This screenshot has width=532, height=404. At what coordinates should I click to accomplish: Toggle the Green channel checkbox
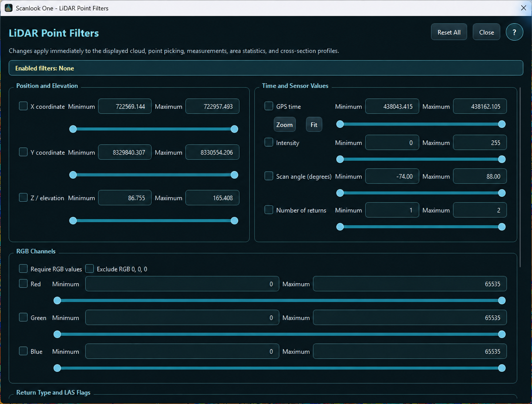(23, 317)
